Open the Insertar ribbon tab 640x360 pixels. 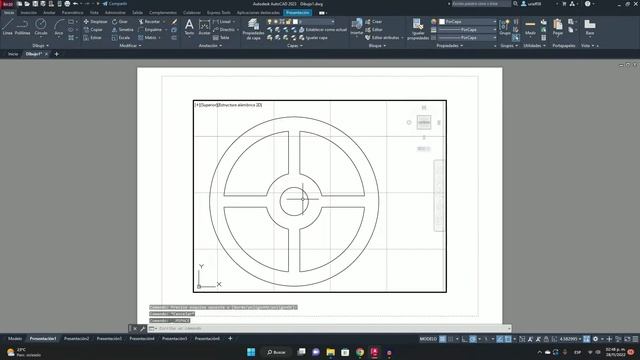tap(29, 13)
